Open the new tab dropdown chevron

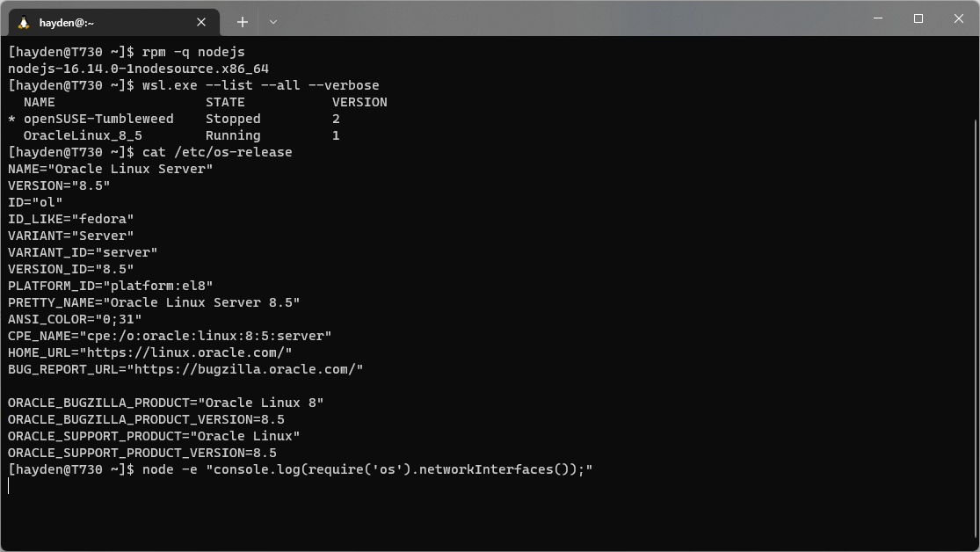coord(273,21)
